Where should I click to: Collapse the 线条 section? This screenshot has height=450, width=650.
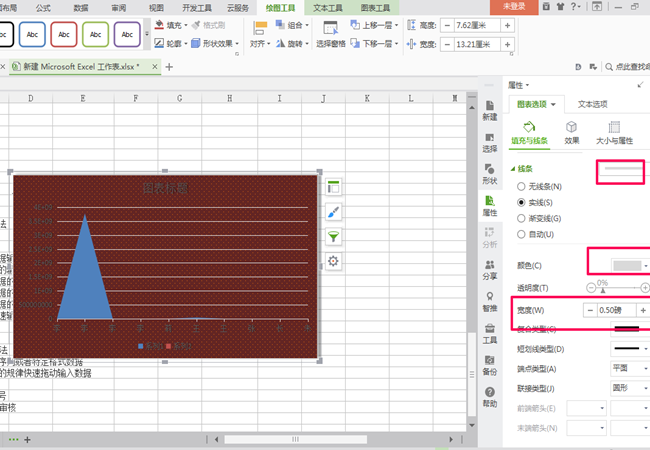pos(513,169)
